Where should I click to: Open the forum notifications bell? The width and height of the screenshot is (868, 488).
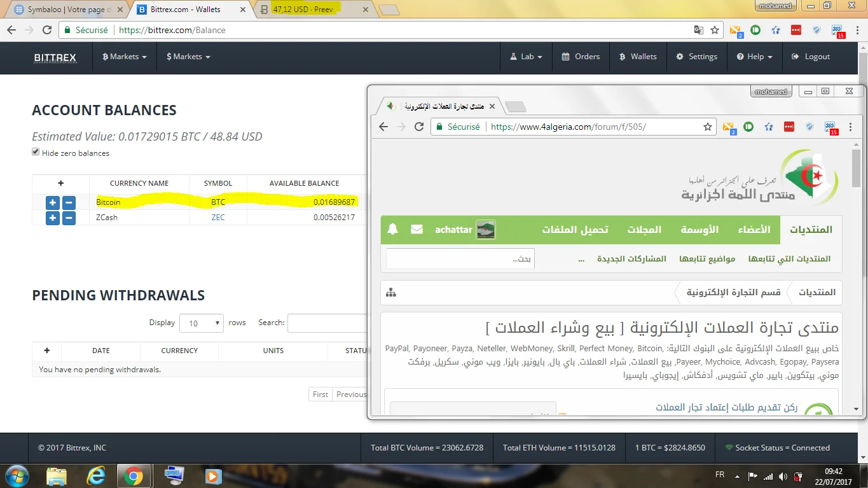393,229
